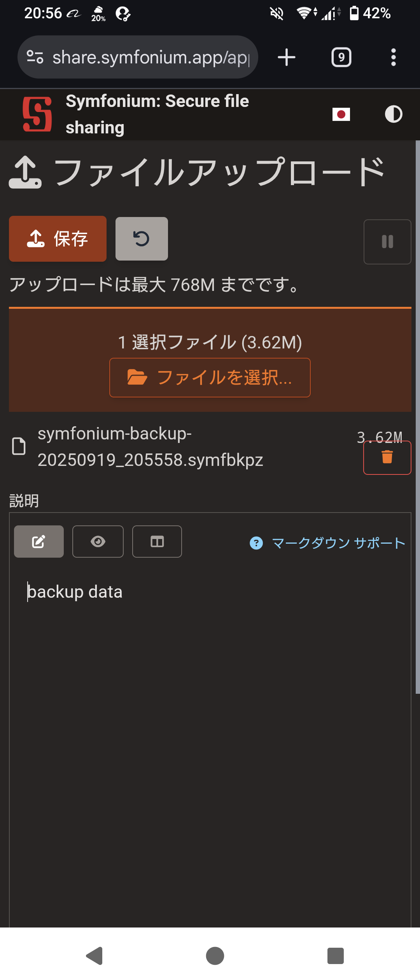Toggle dark/light theme contrast icon
The image size is (420, 980).
click(393, 114)
